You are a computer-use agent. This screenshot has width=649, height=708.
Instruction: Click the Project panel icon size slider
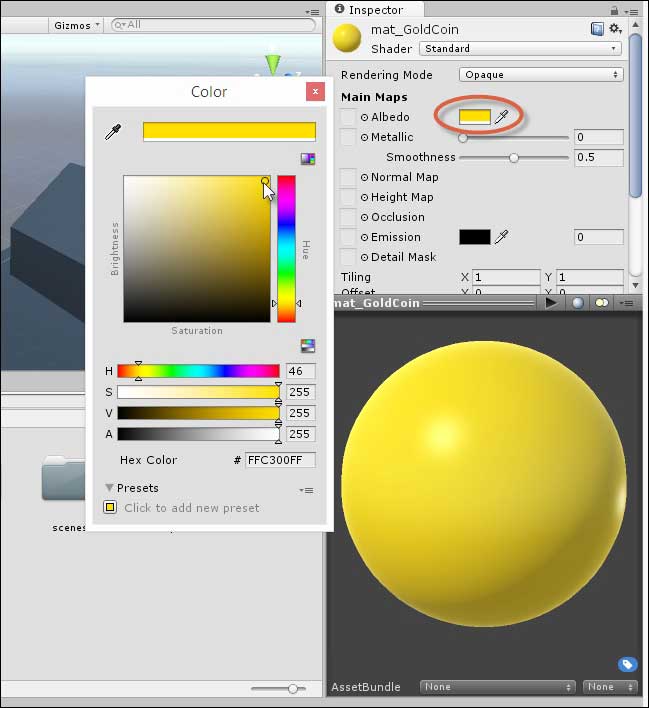[279, 689]
